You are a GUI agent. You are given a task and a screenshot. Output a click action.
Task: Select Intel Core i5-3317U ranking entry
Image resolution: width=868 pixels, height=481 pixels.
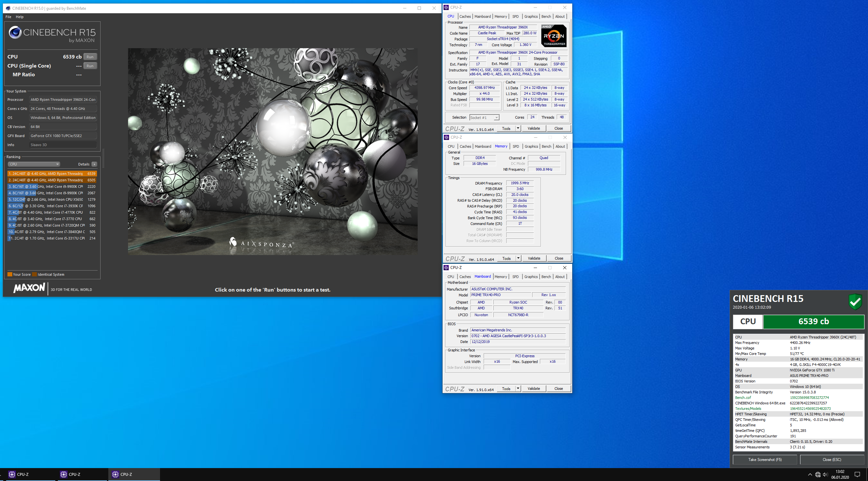tap(52, 239)
